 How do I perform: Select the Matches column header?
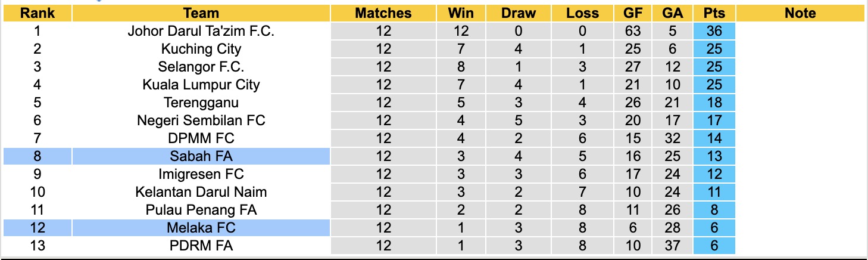[x=383, y=13]
